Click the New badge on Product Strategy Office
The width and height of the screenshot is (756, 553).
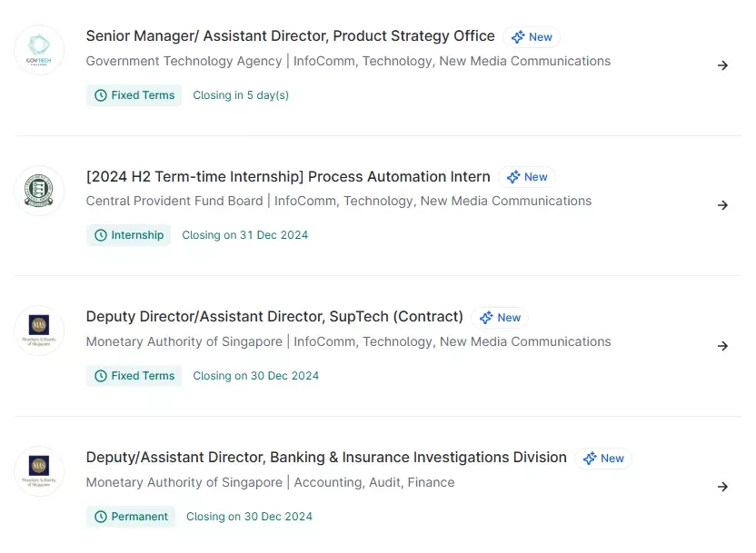pyautogui.click(x=532, y=37)
